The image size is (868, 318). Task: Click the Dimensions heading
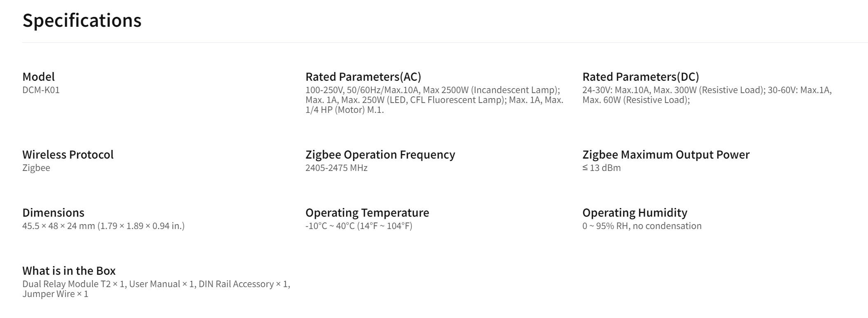53,213
